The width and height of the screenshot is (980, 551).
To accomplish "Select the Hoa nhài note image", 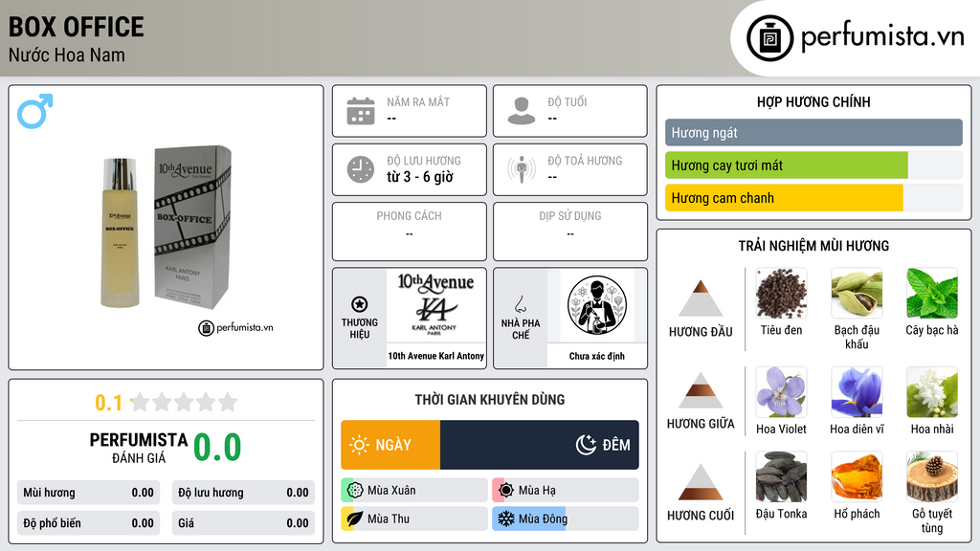I will (932, 392).
